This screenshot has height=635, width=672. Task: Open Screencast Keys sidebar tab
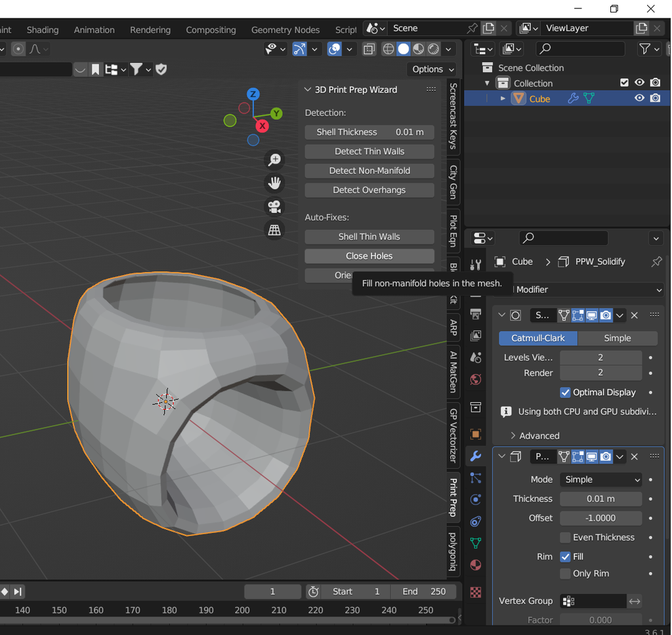pos(453,116)
